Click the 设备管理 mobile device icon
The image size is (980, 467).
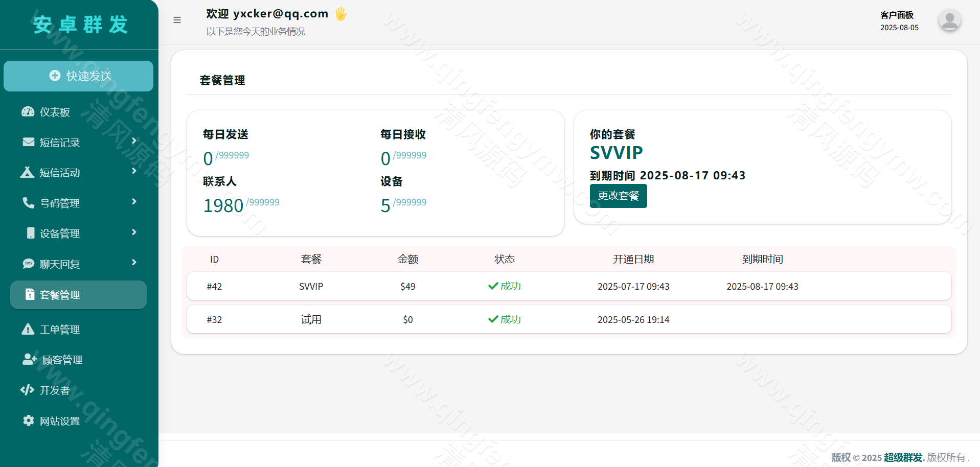(x=31, y=233)
